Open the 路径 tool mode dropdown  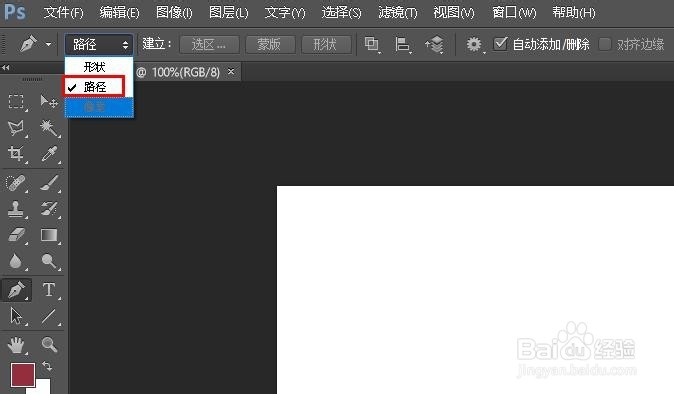click(x=99, y=44)
